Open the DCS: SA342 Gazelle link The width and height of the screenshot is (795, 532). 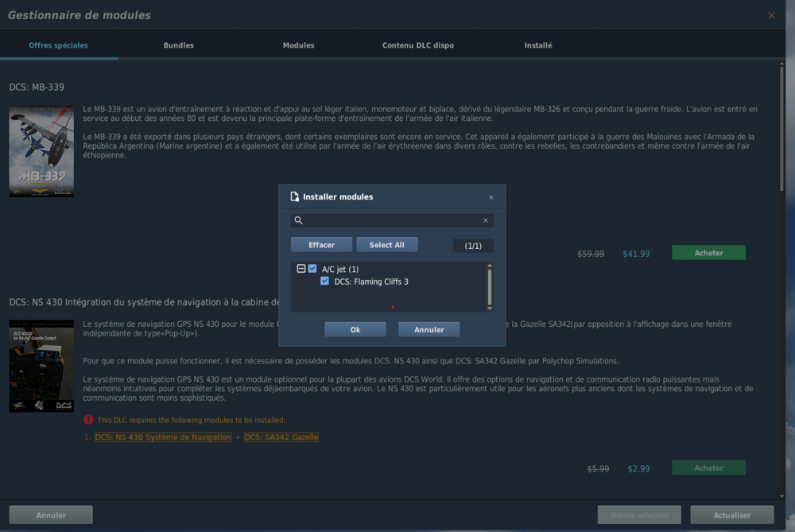281,437
